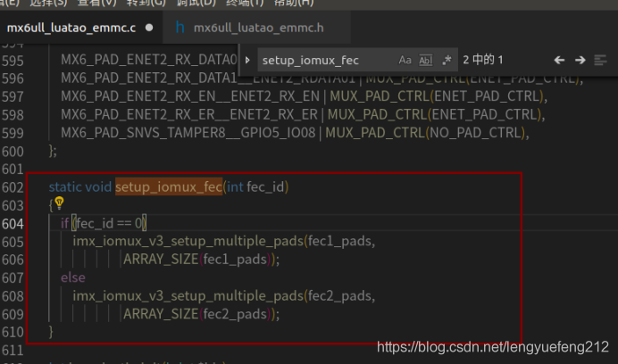Click NO_PAD_CTRL on line 599
The height and width of the screenshot is (364, 618).
pos(475,133)
